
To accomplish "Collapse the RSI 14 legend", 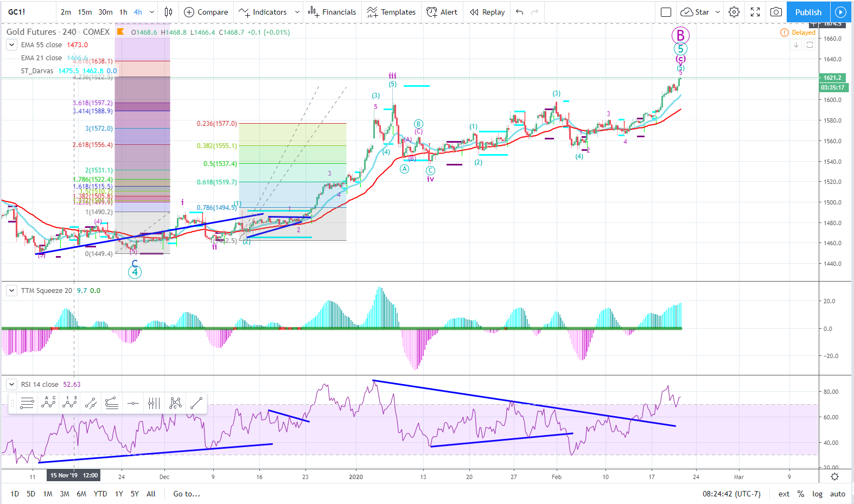I will [11, 385].
